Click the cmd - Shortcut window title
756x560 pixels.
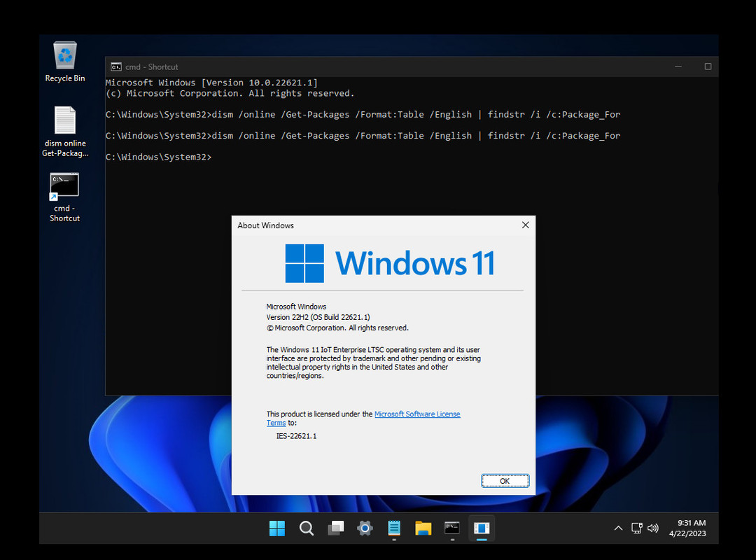(151, 67)
